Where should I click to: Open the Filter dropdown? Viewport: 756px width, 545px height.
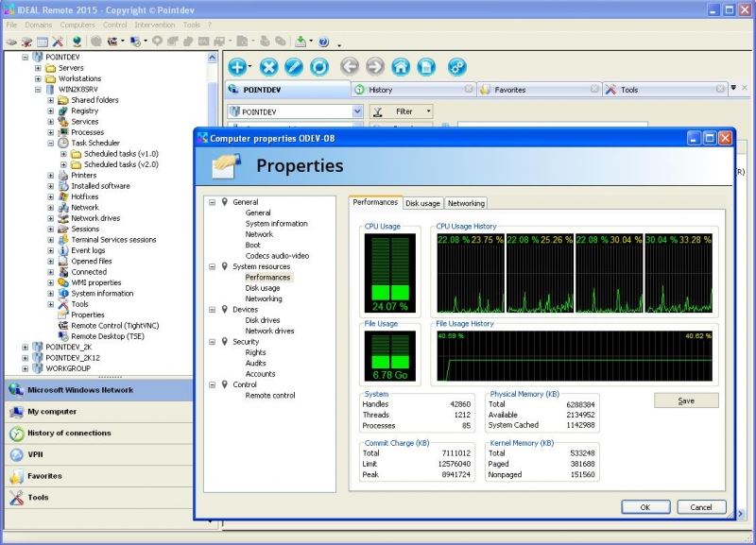coord(428,111)
